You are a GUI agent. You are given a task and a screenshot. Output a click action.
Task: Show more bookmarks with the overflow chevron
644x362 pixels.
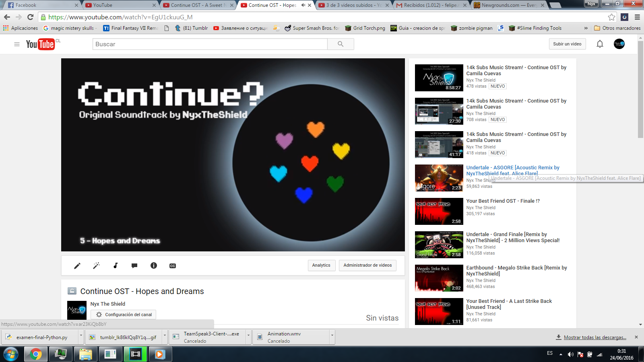586,28
